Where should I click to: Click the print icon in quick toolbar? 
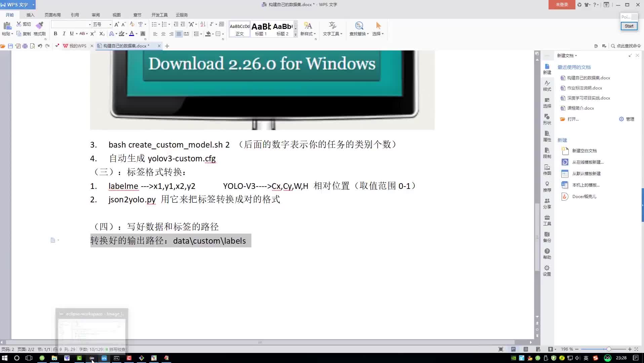(x=25, y=46)
